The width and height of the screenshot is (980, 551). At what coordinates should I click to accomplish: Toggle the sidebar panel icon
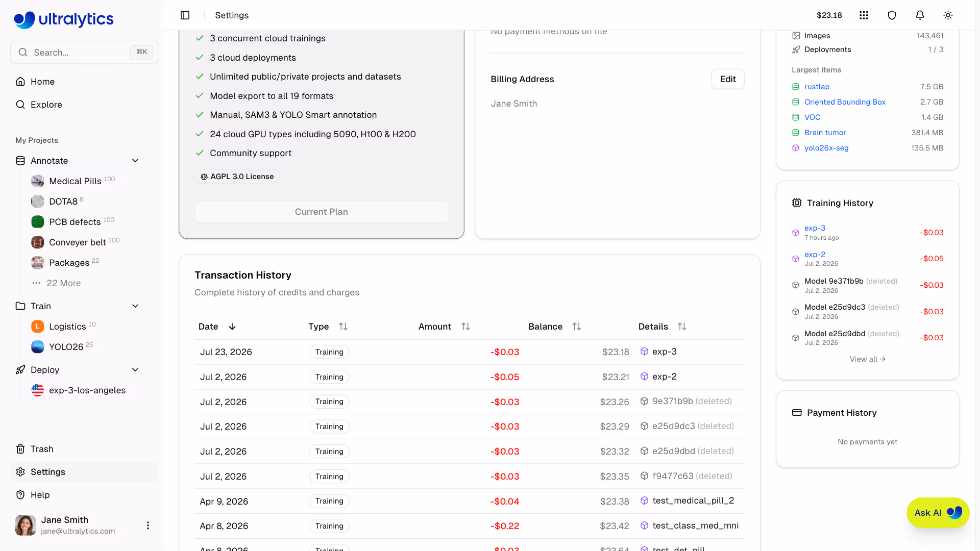coord(185,15)
